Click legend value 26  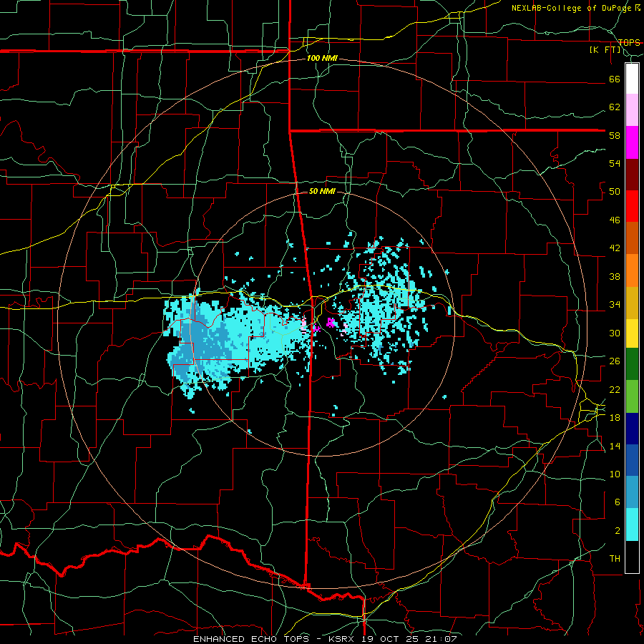[615, 361]
